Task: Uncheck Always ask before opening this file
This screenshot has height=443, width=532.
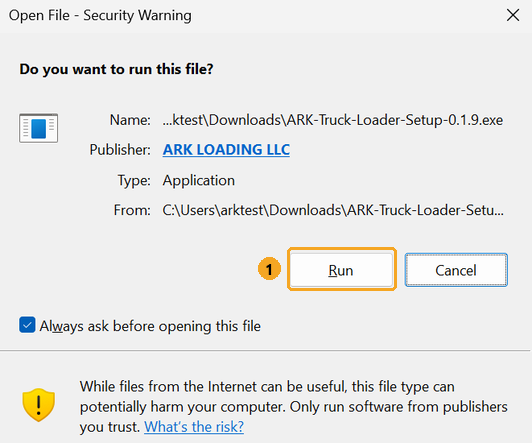Action: 27,325
